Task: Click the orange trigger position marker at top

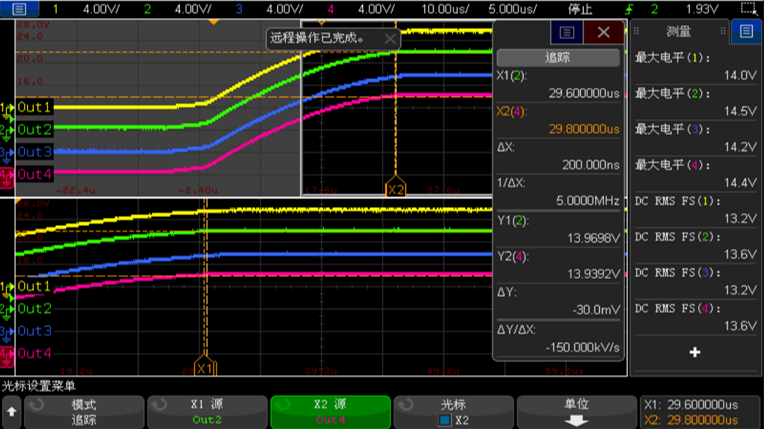Action: click(x=213, y=22)
